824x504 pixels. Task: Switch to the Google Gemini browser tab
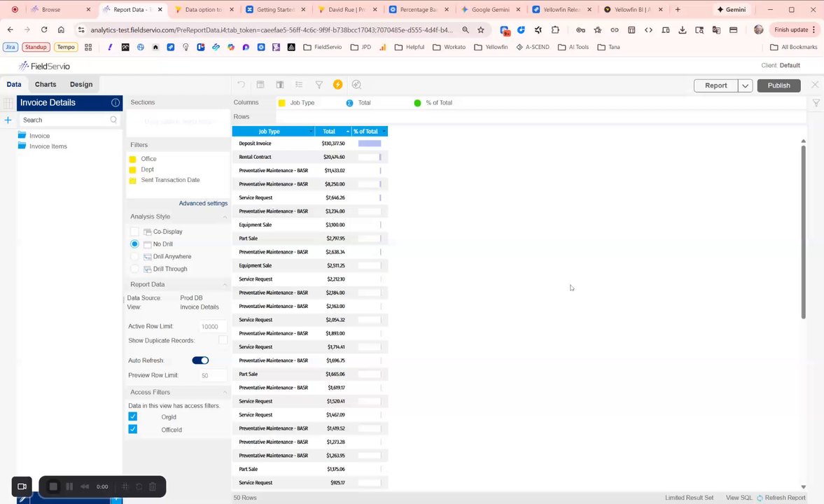(x=489, y=10)
